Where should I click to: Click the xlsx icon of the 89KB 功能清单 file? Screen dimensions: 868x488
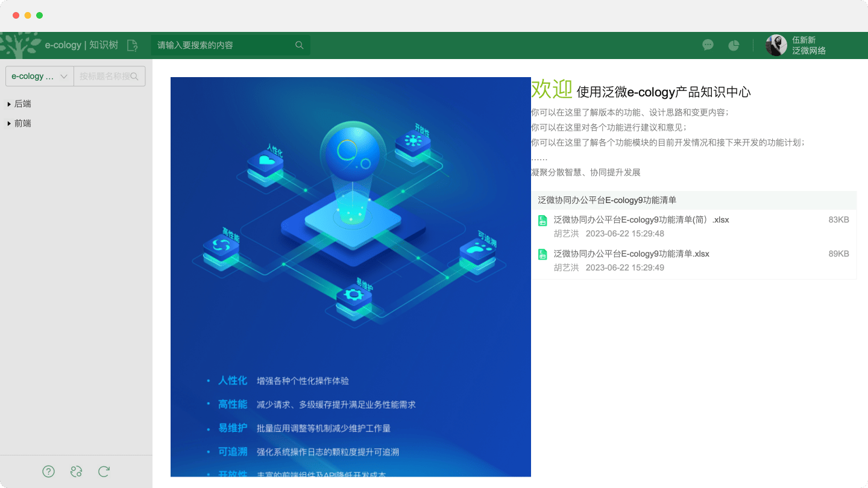542,254
